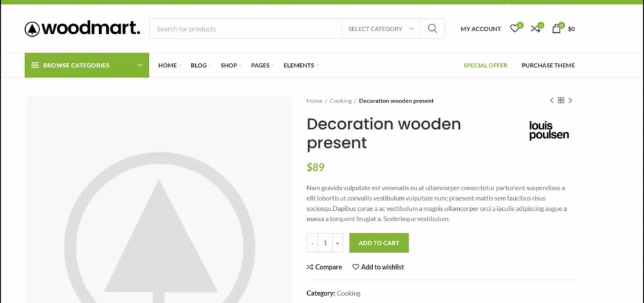This screenshot has height=303, width=644.
Task: Open the Select Category dropdown
Action: [381, 29]
